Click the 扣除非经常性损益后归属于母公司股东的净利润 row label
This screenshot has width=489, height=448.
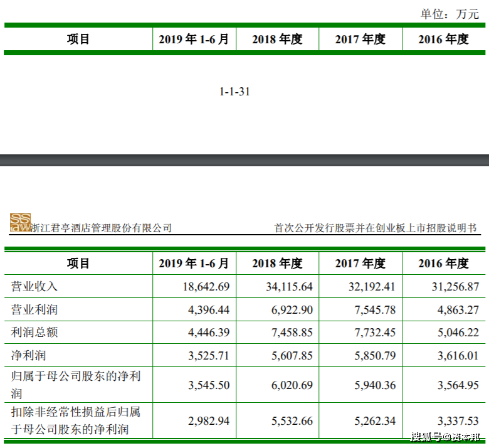pos(76,421)
